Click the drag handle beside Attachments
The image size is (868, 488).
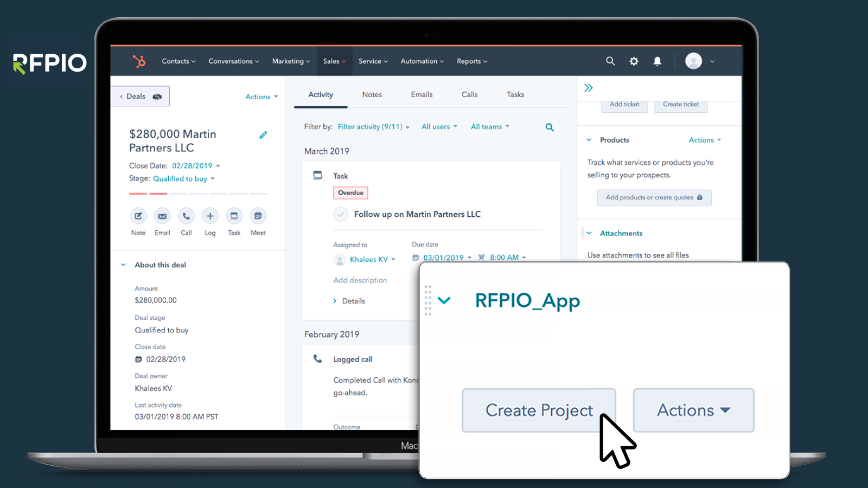[583, 233]
